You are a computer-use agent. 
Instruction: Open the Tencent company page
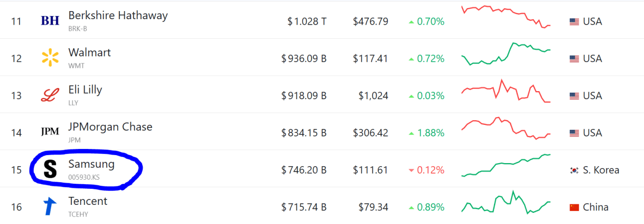point(88,201)
